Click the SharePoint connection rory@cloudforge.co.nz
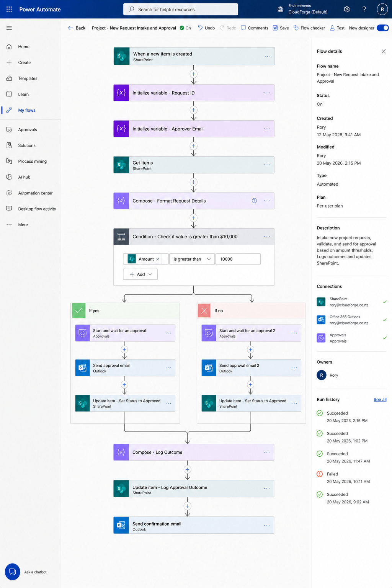Viewport: 392px width, 588px height. 351,302
